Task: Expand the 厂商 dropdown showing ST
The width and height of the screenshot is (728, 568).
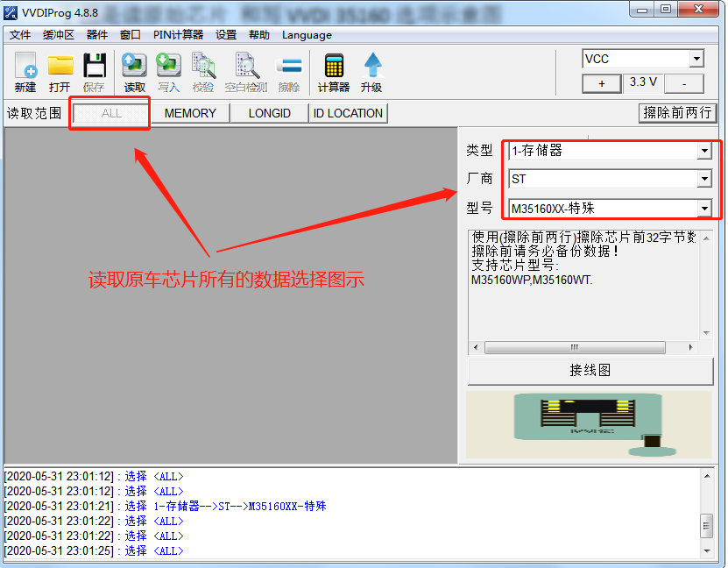Action: pos(704,179)
